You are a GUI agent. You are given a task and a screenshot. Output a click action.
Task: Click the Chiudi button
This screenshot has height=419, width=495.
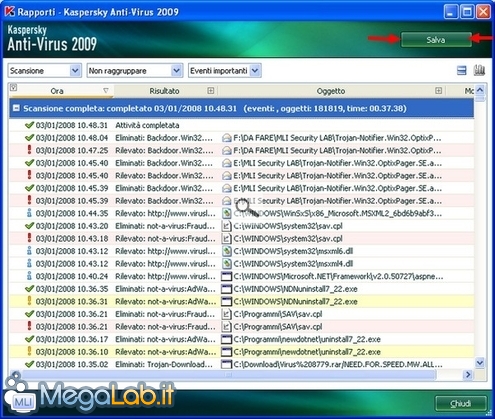coord(461,404)
